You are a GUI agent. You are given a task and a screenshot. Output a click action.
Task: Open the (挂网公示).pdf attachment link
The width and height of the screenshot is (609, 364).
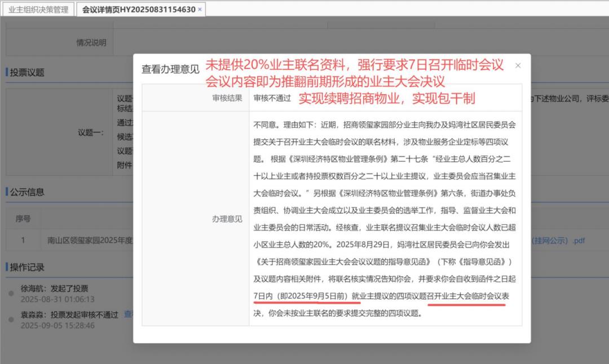pyautogui.click(x=558, y=241)
